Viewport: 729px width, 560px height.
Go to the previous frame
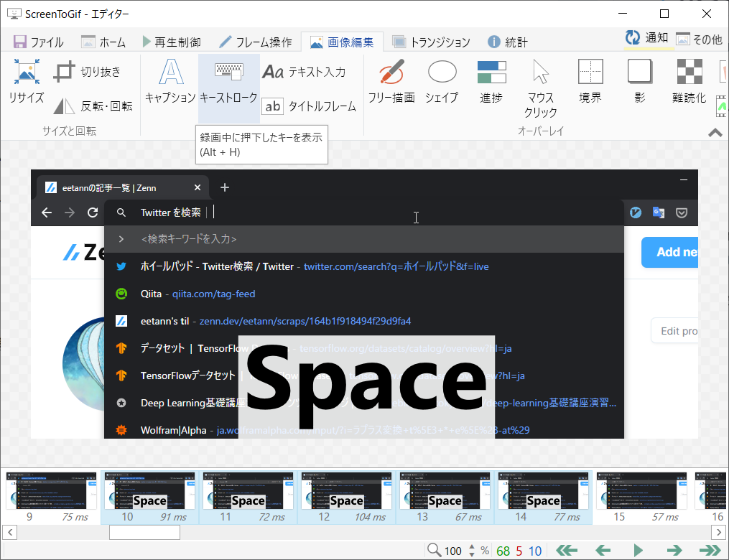tap(603, 551)
